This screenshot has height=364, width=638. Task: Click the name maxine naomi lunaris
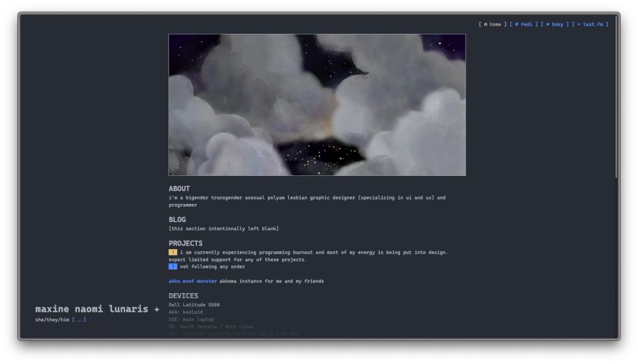pos(91,309)
